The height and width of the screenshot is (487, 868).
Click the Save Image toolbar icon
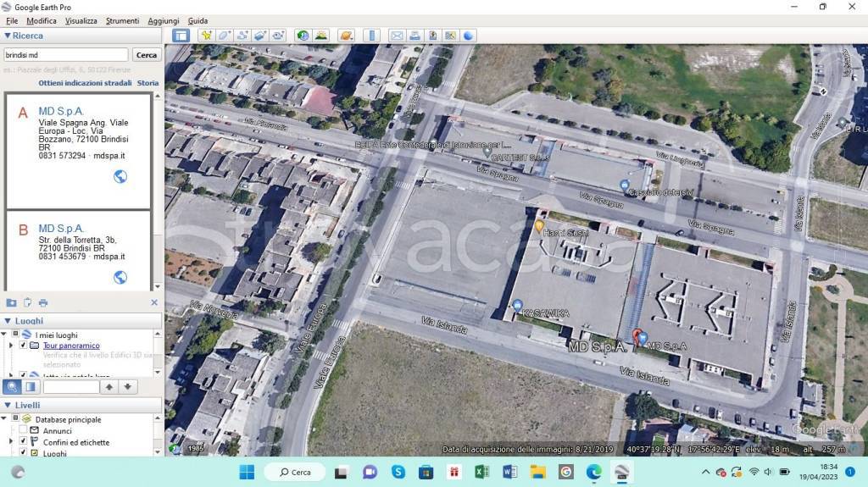coord(433,36)
